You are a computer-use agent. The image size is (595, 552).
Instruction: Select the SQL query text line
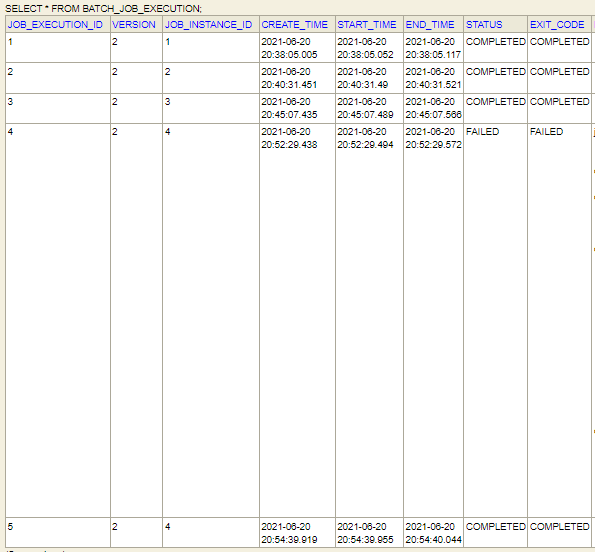point(103,8)
